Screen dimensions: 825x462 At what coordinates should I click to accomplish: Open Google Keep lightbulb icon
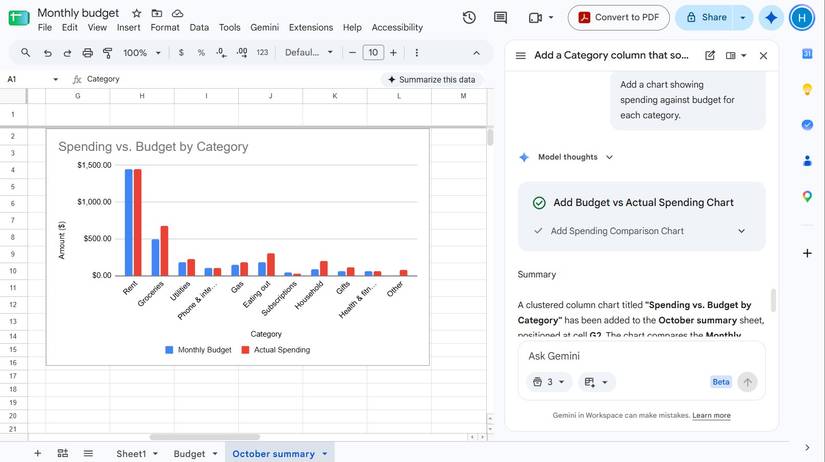point(807,89)
